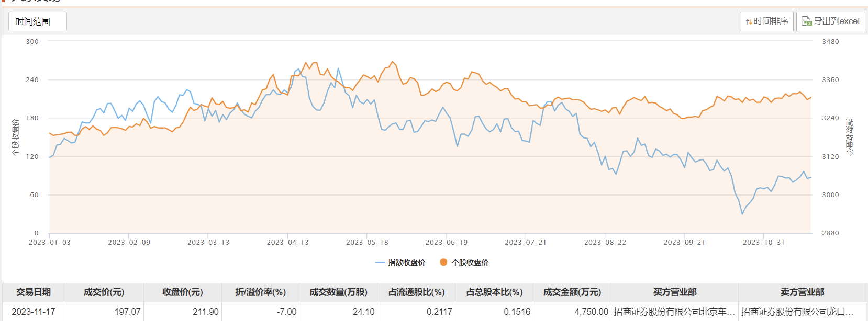The image size is (868, 321).
Task: Click the sort arrows icon beside 时间排序
Action: [749, 21]
